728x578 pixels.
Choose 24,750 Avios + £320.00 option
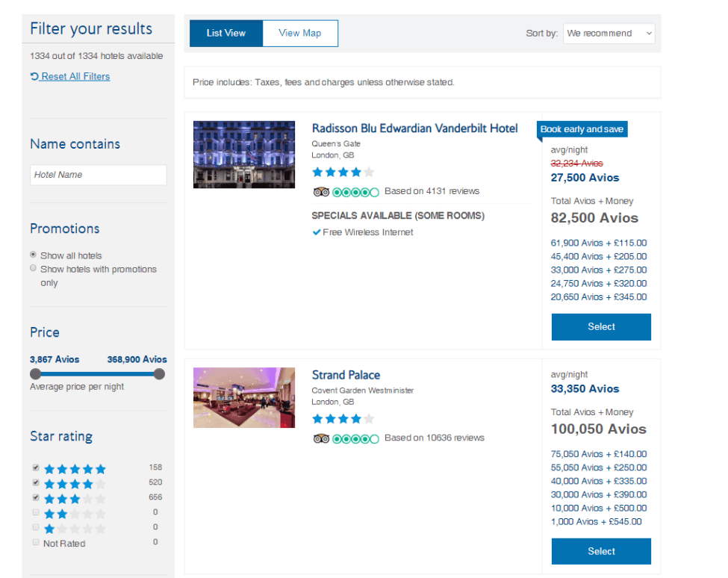point(599,283)
